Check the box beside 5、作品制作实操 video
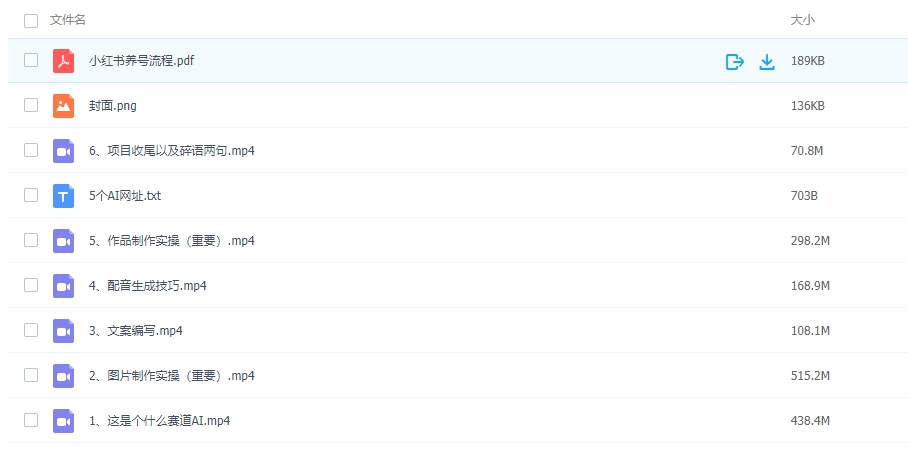 (31, 240)
